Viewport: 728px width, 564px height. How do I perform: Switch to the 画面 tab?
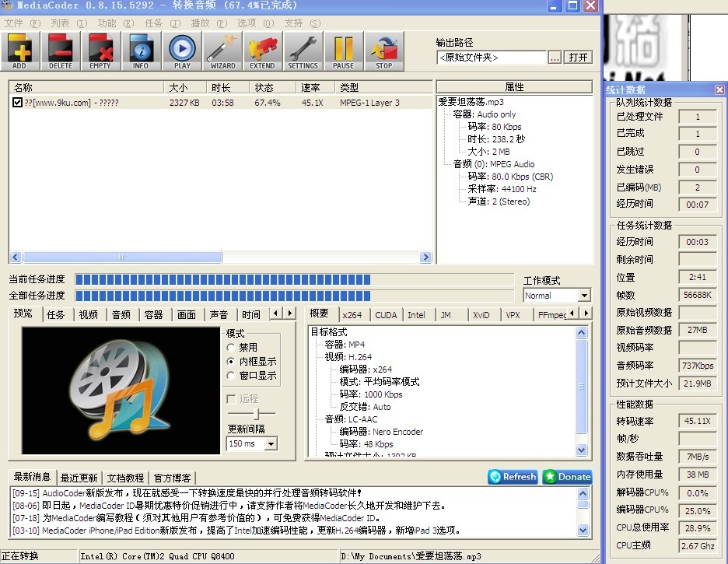(186, 315)
